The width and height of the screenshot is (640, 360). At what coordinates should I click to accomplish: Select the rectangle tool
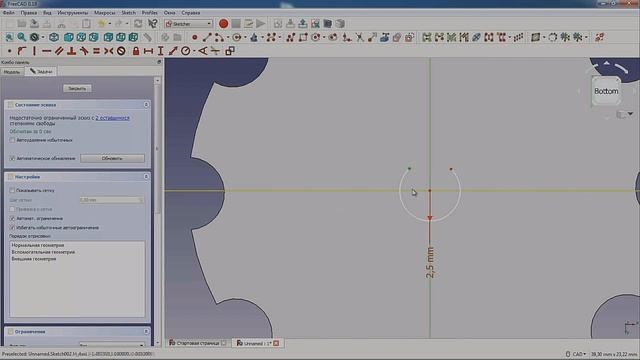click(x=303, y=38)
